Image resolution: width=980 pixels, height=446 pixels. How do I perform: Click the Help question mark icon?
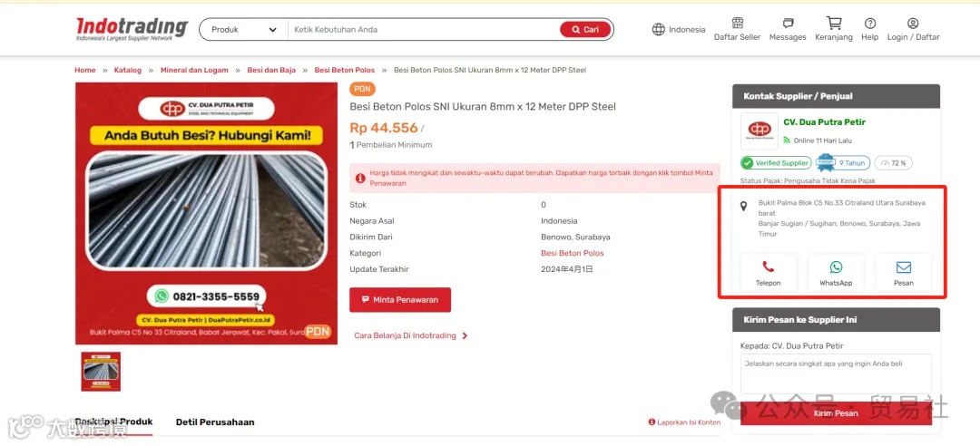pos(870,24)
